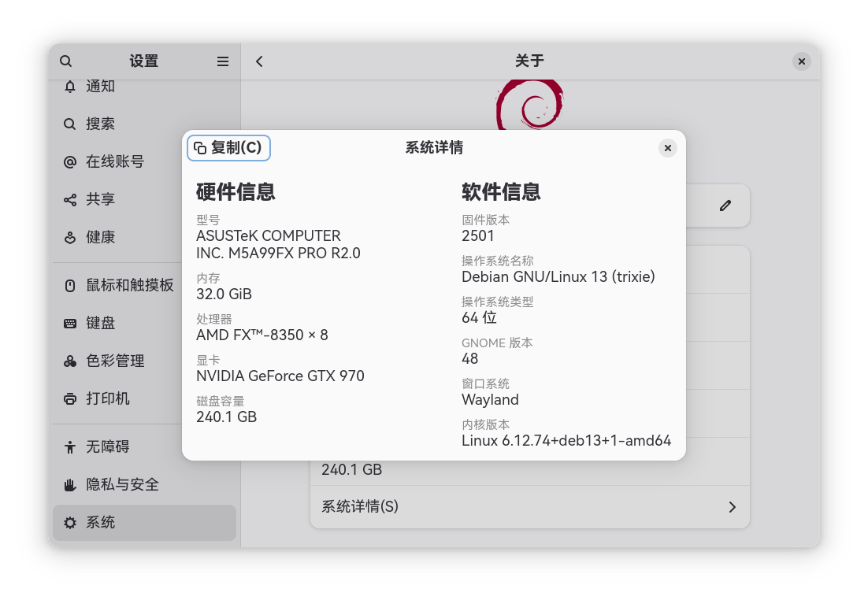Click the processor value AMD FX™-8350 × 8
868x600 pixels.
[262, 335]
